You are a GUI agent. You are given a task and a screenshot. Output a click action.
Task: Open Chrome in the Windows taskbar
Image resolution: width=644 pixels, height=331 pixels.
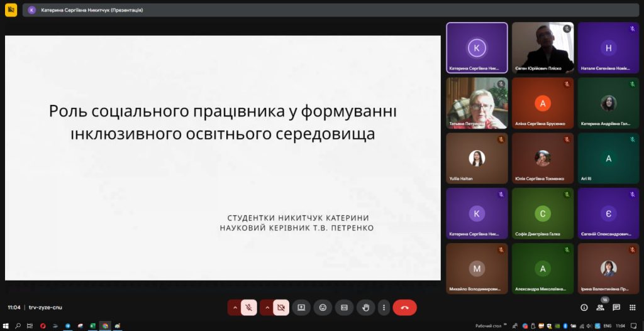pyautogui.click(x=104, y=326)
